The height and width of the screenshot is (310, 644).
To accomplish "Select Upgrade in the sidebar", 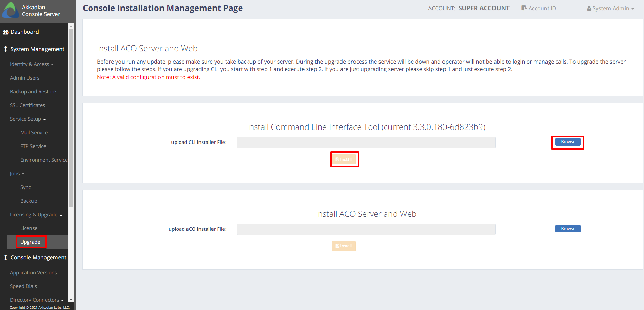I will pyautogui.click(x=30, y=242).
